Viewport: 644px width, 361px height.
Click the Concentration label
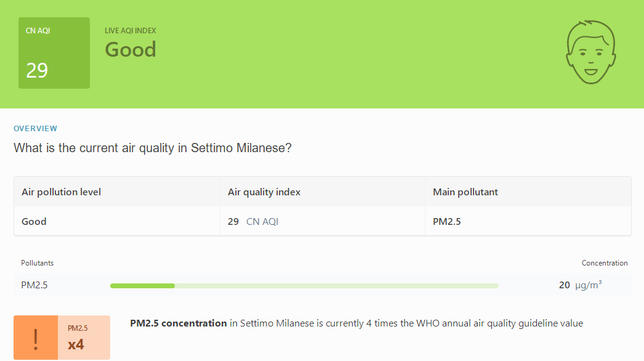point(605,263)
